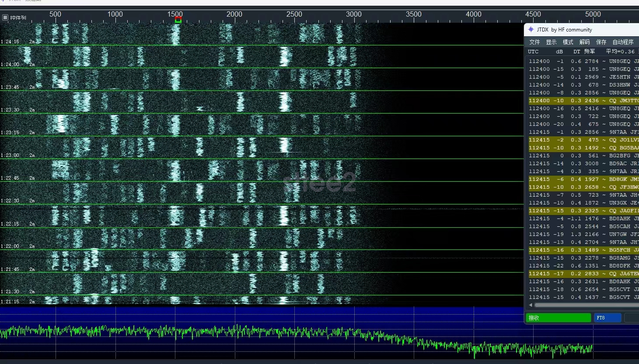Viewport: 639px width, 364px height.
Task: Open the 保存 menu
Action: click(601, 42)
